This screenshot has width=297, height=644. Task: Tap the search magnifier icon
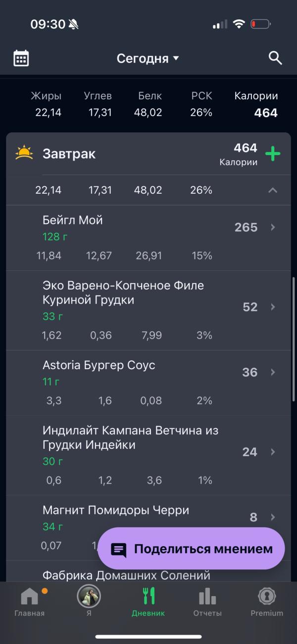(275, 58)
